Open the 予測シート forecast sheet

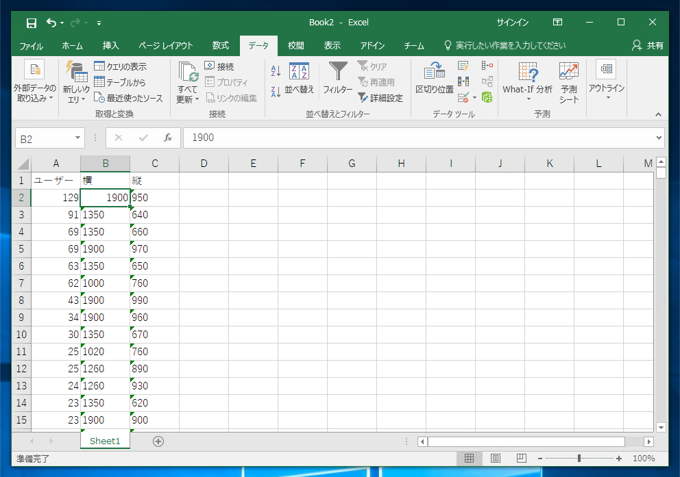(x=569, y=81)
